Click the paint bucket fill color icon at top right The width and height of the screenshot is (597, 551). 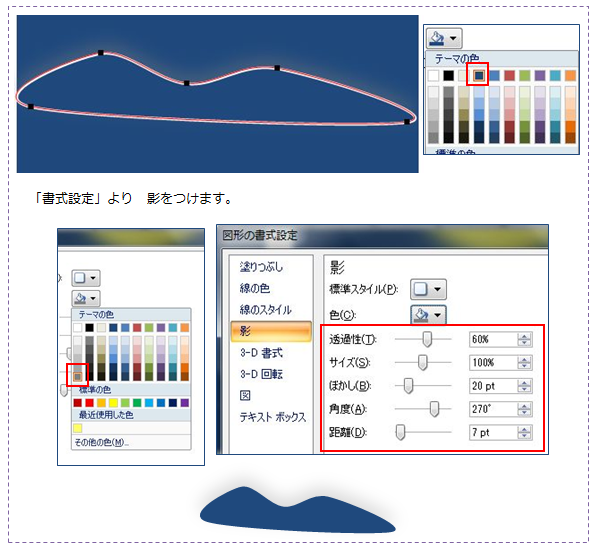point(437,38)
